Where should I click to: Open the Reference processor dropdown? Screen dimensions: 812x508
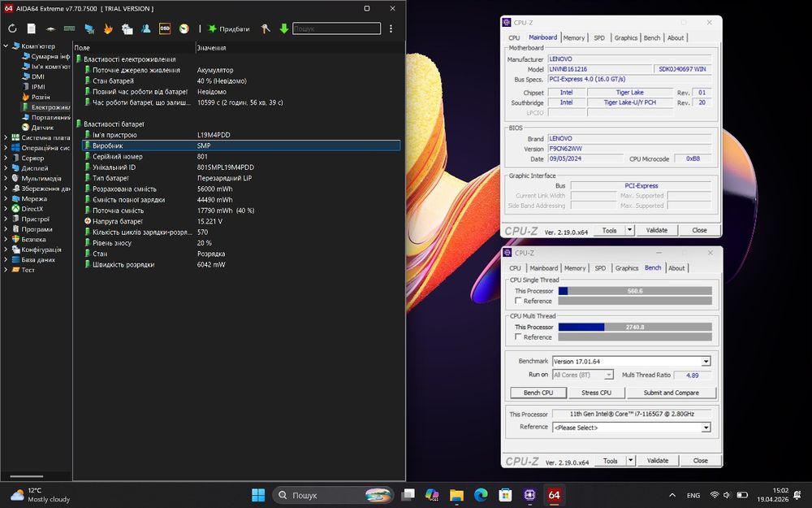click(706, 428)
